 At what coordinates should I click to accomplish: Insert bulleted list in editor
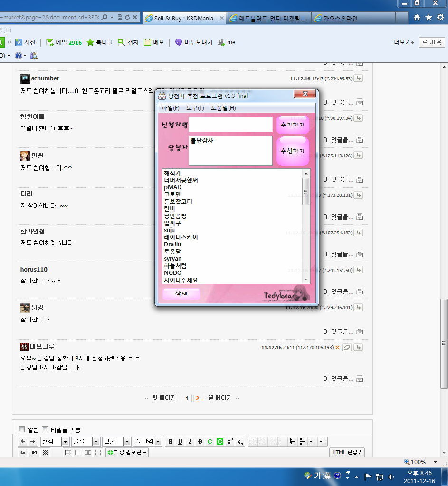(x=303, y=441)
